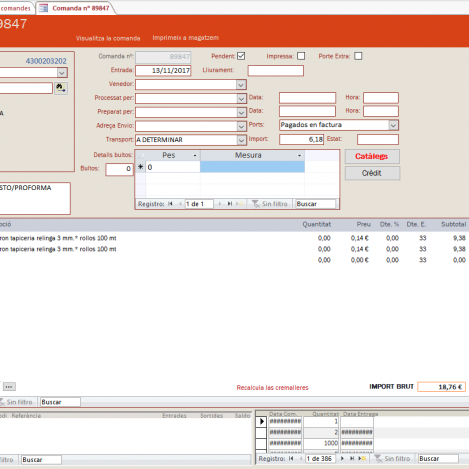Click the Buscar box in order lines navigator

click(x=60, y=402)
